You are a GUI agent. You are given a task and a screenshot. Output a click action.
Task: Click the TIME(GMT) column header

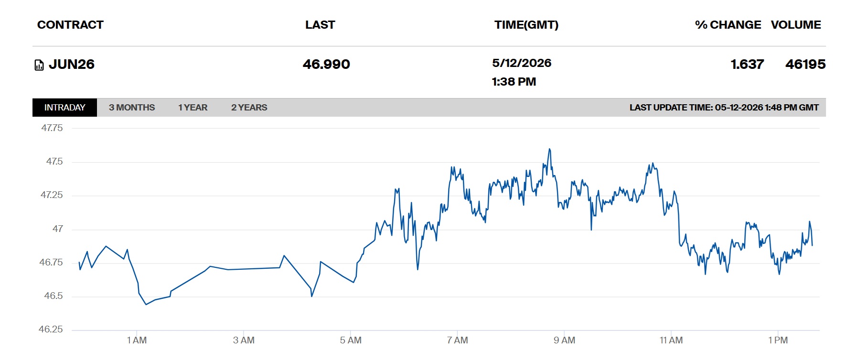point(526,25)
